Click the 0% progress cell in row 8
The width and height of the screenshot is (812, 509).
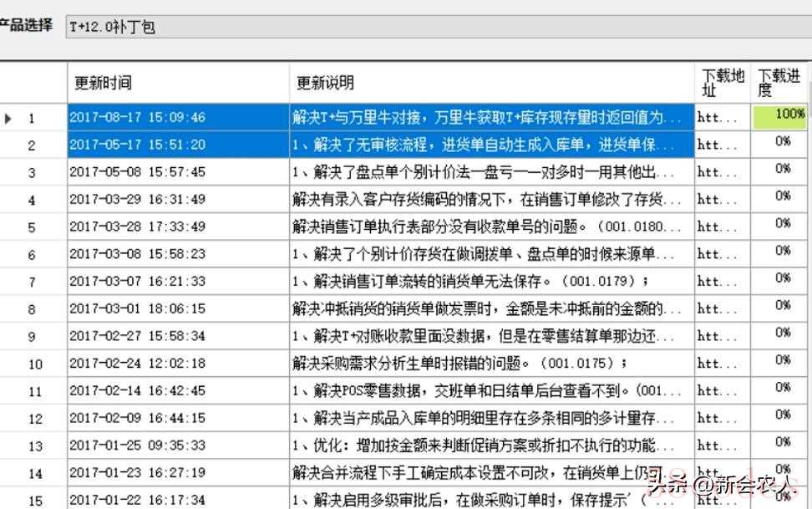click(x=779, y=309)
